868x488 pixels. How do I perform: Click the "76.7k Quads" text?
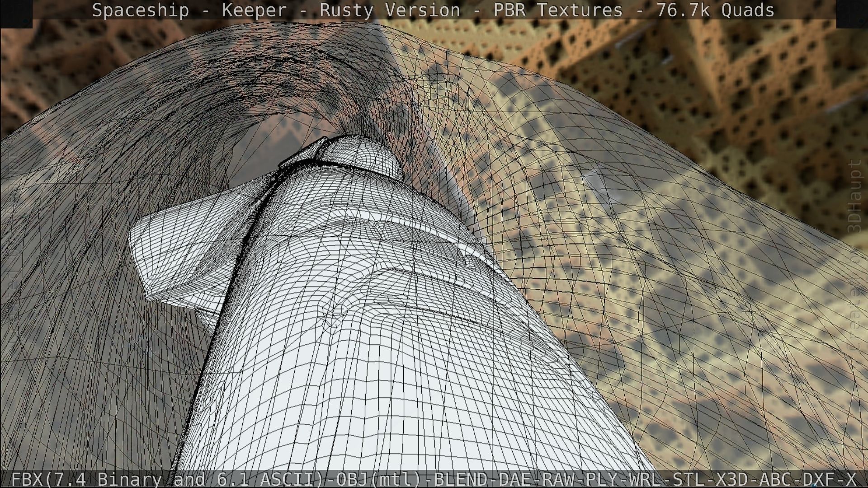715,10
